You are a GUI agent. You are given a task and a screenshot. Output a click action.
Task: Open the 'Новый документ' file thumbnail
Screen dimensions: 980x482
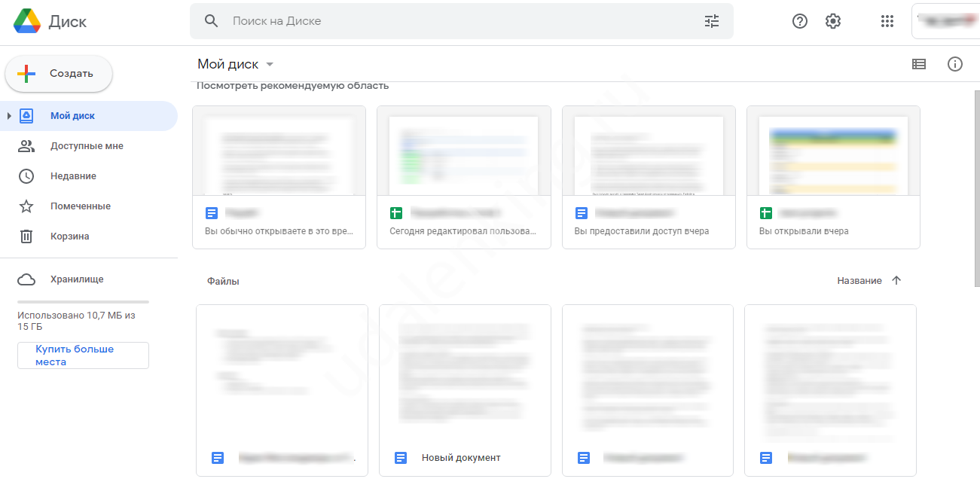[465, 377]
